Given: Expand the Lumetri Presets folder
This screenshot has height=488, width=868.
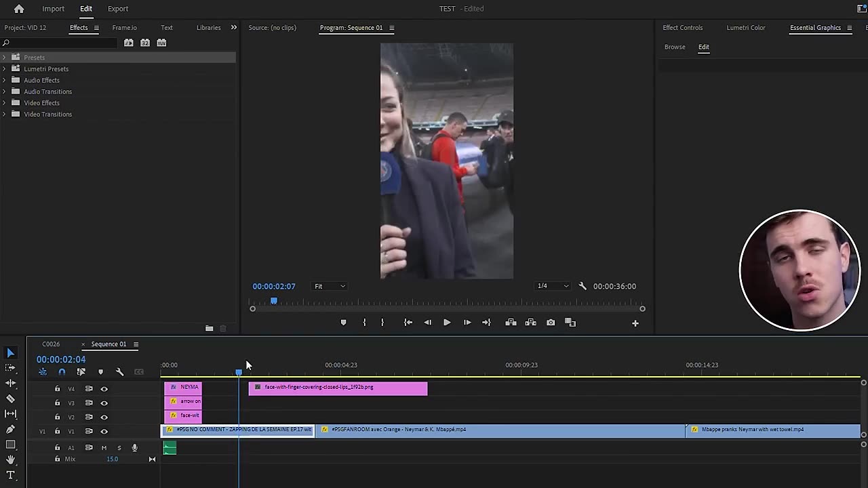Looking at the screenshot, I should pos(4,68).
